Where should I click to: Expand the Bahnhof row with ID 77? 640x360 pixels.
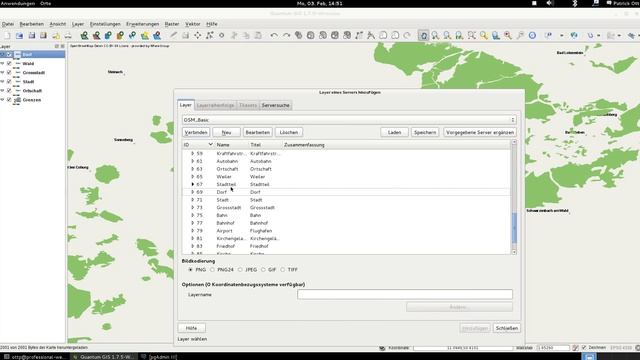pos(193,223)
